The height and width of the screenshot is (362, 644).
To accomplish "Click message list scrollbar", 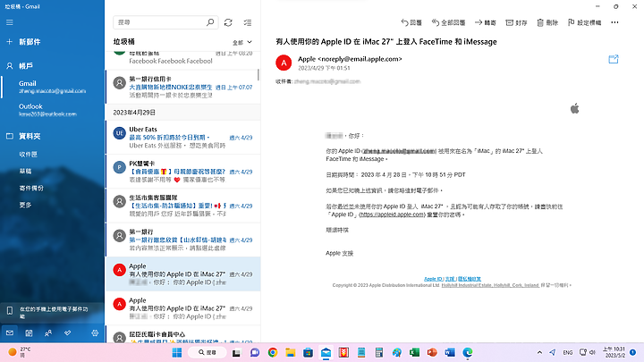I will pyautogui.click(x=258, y=75).
